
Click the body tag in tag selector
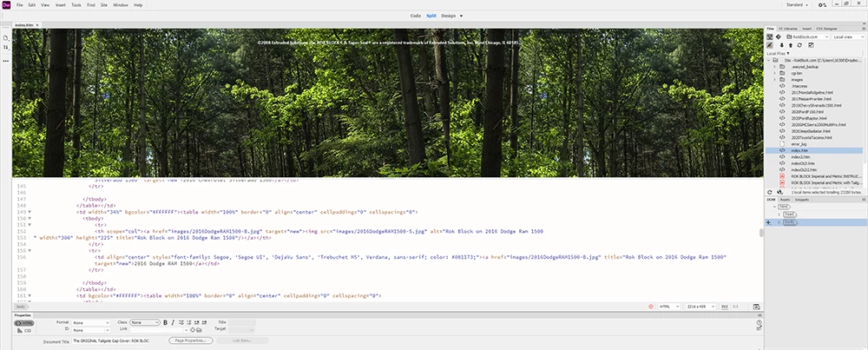click(21, 307)
